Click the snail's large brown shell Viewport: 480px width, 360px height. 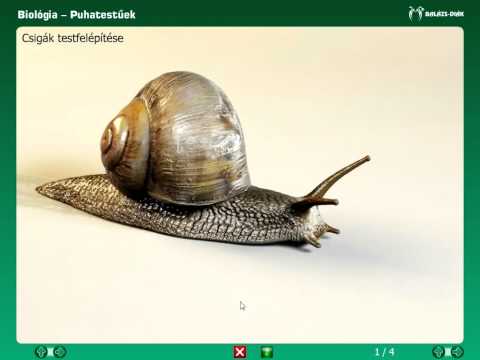click(176, 138)
